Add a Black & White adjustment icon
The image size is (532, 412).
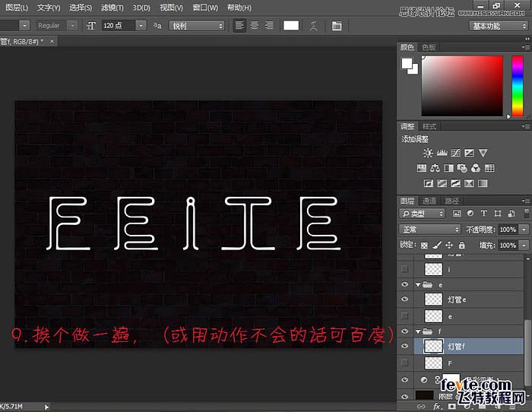pos(448,168)
